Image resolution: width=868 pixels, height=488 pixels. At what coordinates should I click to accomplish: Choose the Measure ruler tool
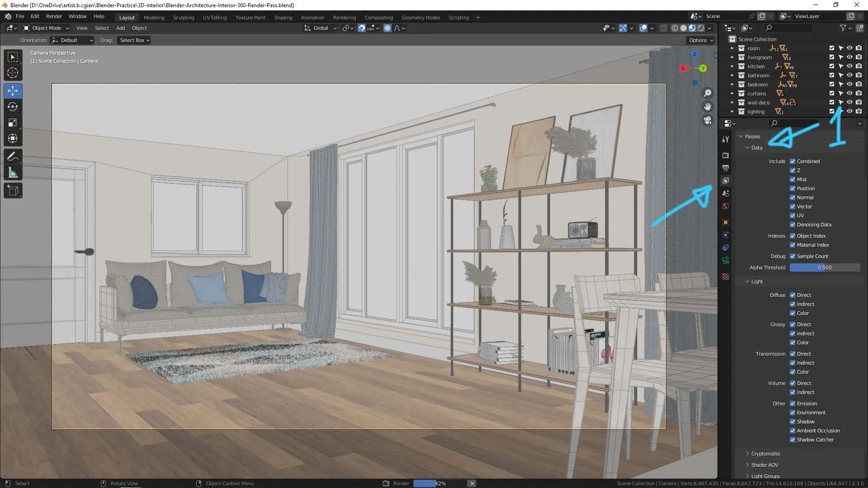tap(13, 173)
